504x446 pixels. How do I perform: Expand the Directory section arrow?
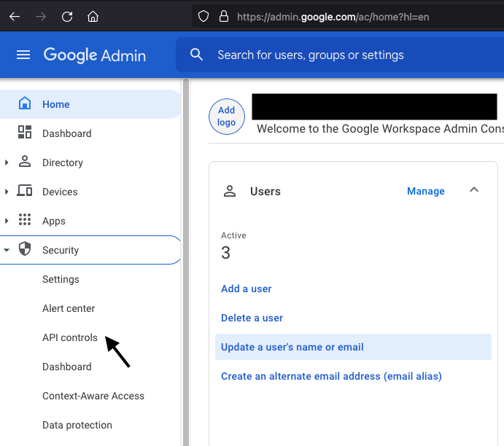tap(7, 163)
